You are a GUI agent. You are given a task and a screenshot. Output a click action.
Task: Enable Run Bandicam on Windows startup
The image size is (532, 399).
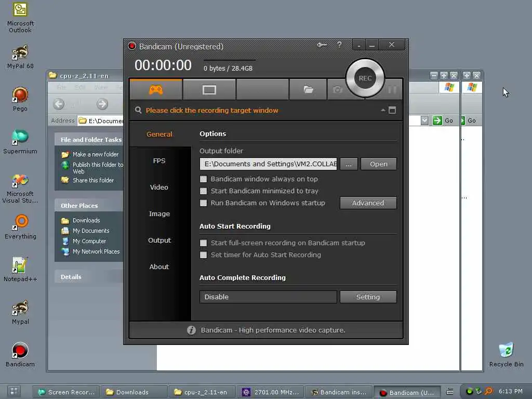click(x=203, y=203)
